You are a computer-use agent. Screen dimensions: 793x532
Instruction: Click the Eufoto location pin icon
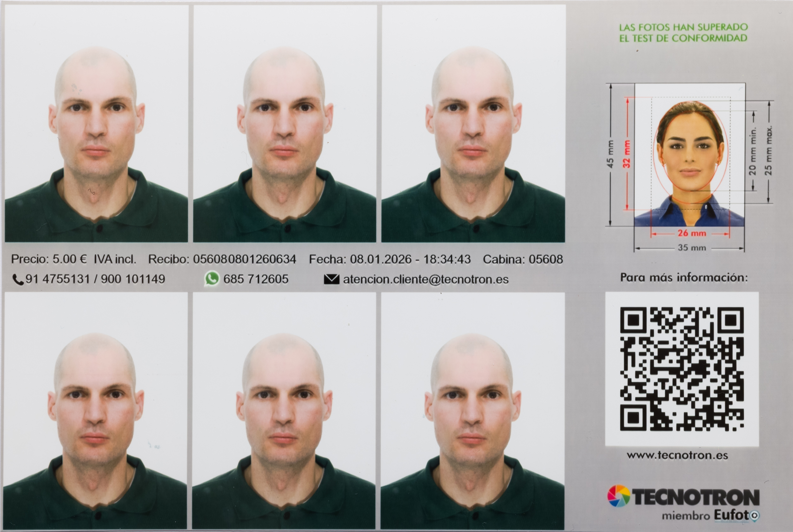click(754, 516)
